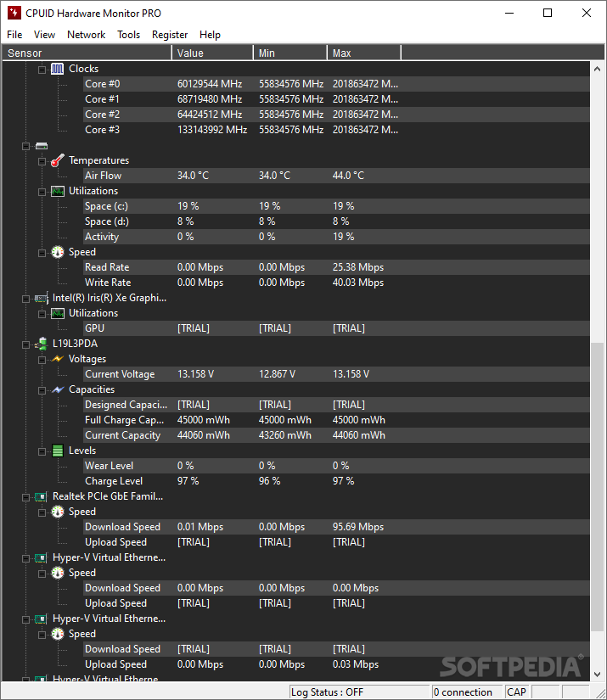Click the Voltages lightning icon
607x700 pixels.
[x=57, y=359]
